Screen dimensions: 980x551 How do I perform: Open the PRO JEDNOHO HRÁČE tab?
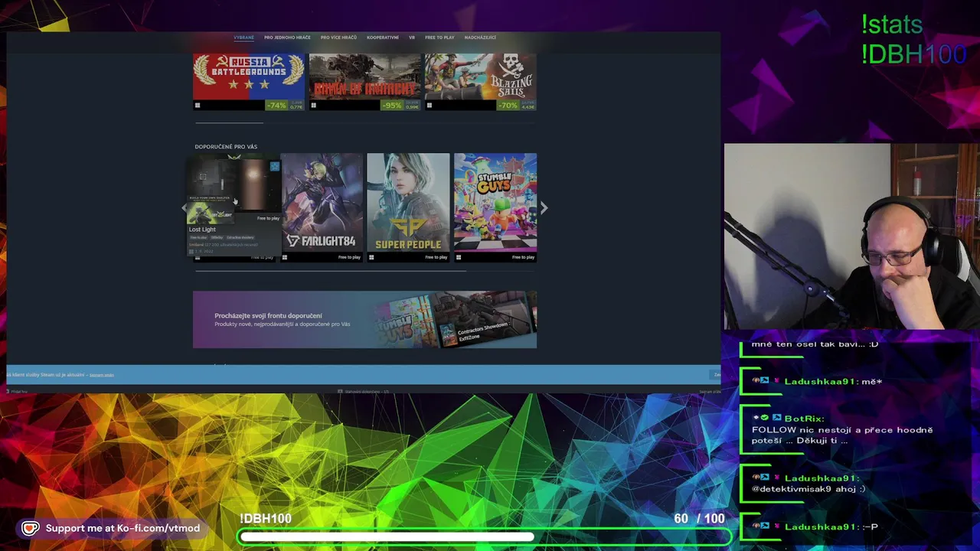(x=287, y=37)
